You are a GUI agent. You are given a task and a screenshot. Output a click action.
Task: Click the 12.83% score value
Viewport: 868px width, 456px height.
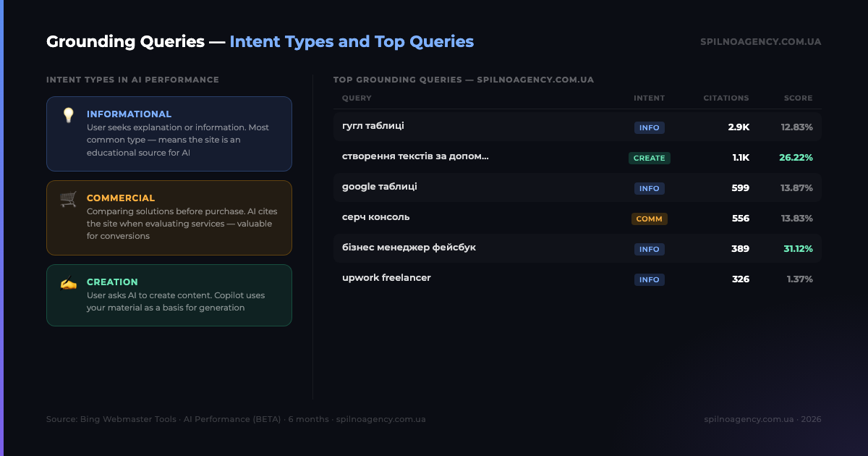click(796, 127)
